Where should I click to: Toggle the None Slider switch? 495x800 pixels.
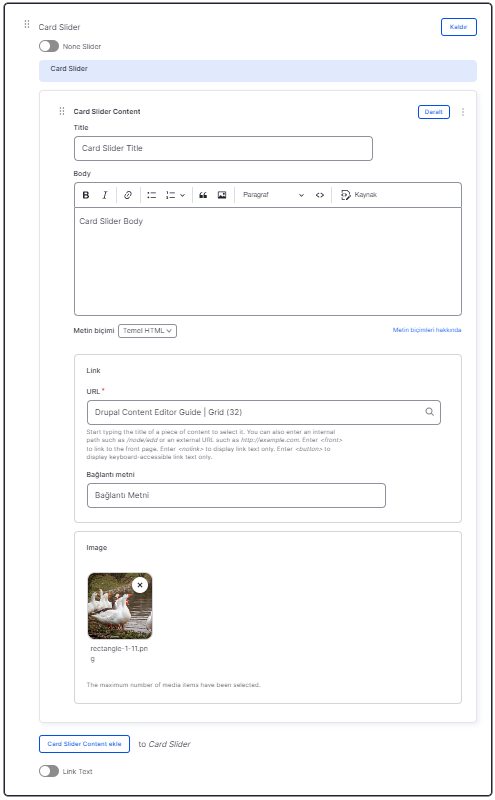coord(49,46)
